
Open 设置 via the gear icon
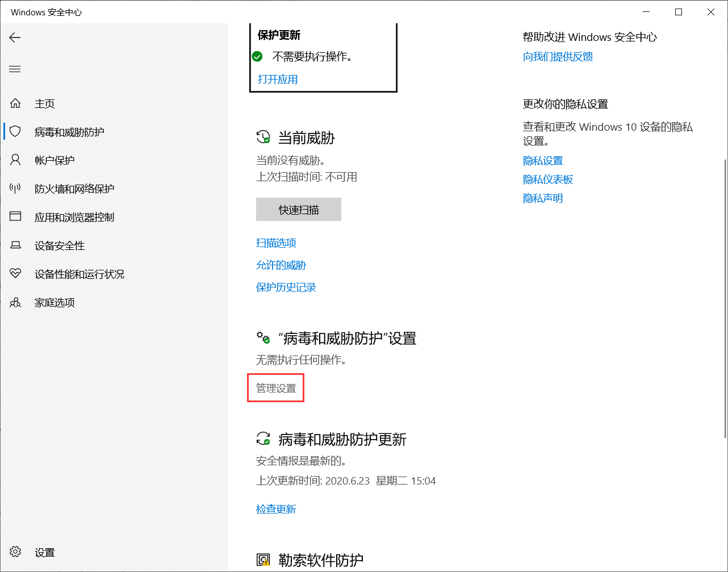15,552
